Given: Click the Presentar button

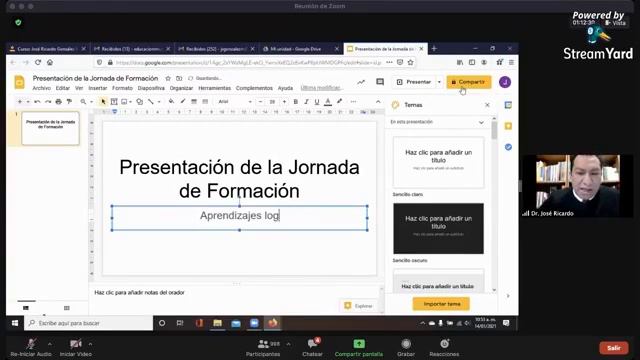Looking at the screenshot, I should (x=414, y=82).
